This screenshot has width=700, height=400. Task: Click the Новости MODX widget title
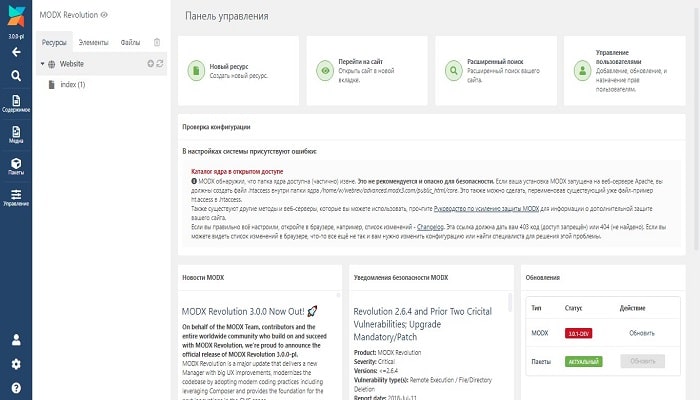[203, 277]
